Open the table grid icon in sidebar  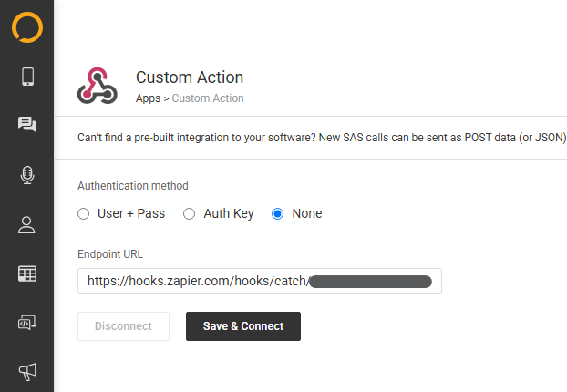point(27,273)
